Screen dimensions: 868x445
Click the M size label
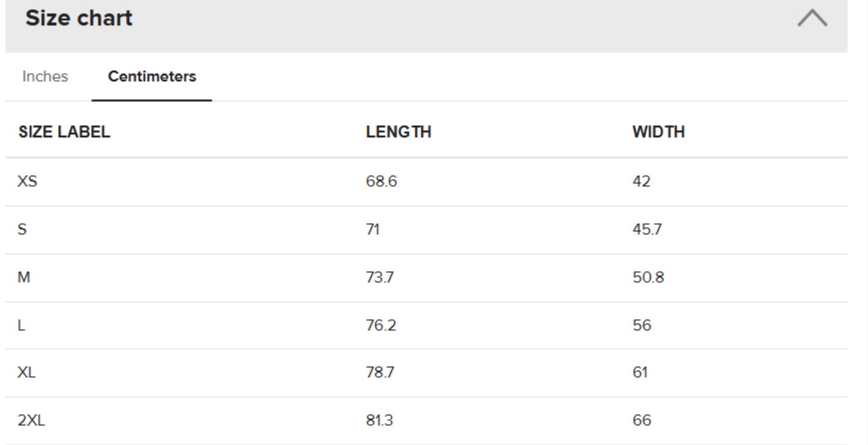coord(24,277)
